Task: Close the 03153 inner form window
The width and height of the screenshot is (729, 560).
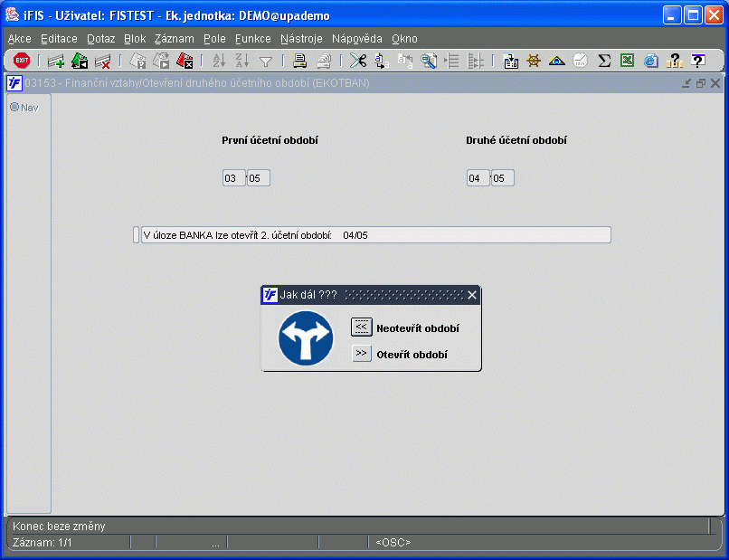Action: [715, 83]
